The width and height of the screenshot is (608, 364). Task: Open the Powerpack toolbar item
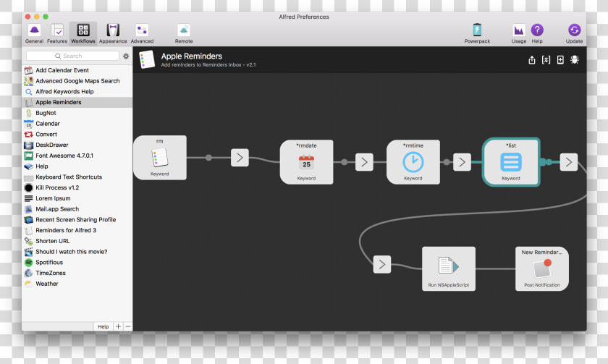pyautogui.click(x=477, y=33)
